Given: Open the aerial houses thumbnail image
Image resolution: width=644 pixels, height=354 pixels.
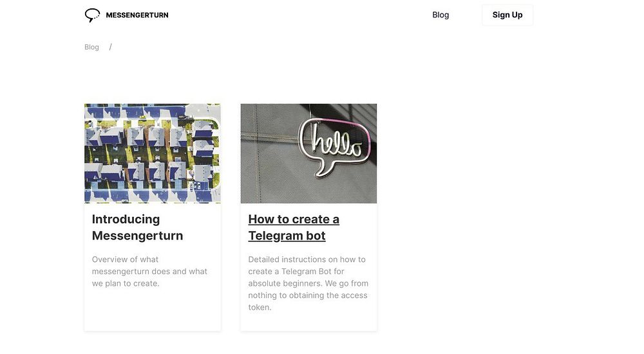Looking at the screenshot, I should point(153,153).
